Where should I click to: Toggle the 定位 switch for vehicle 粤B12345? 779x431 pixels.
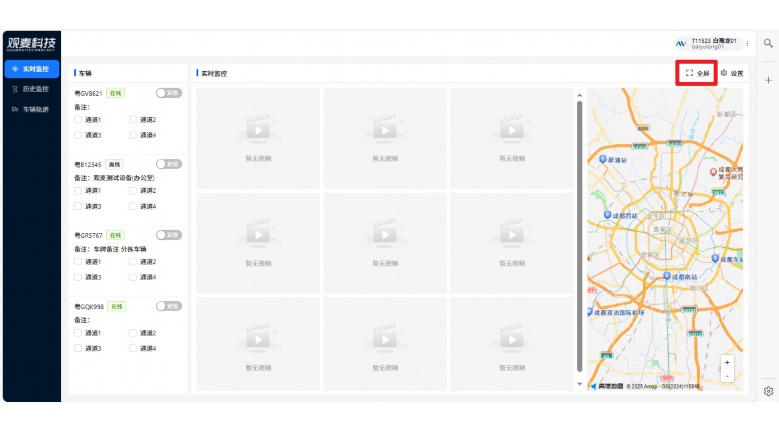(x=169, y=164)
